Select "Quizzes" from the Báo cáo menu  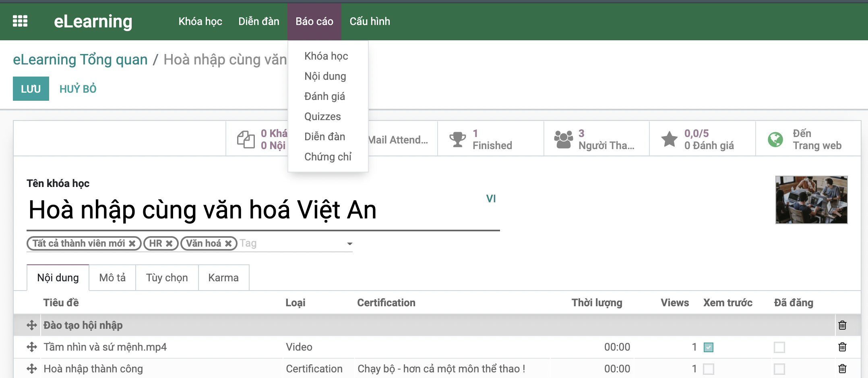pyautogui.click(x=322, y=116)
